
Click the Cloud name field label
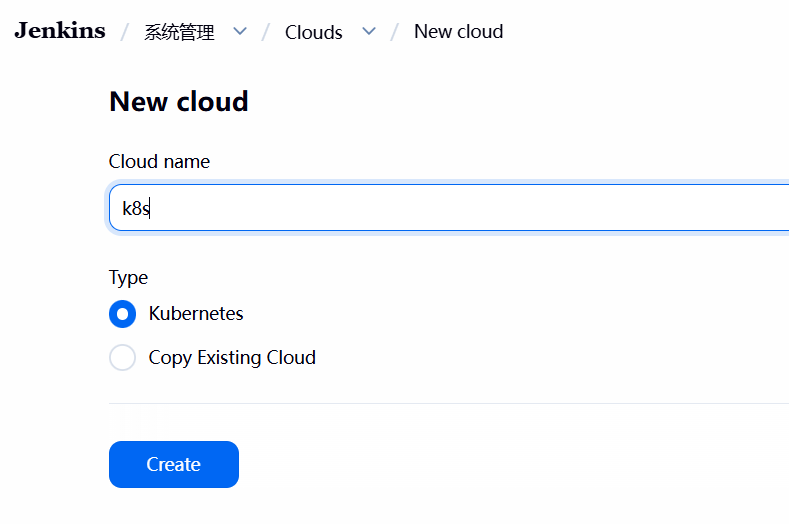159,162
